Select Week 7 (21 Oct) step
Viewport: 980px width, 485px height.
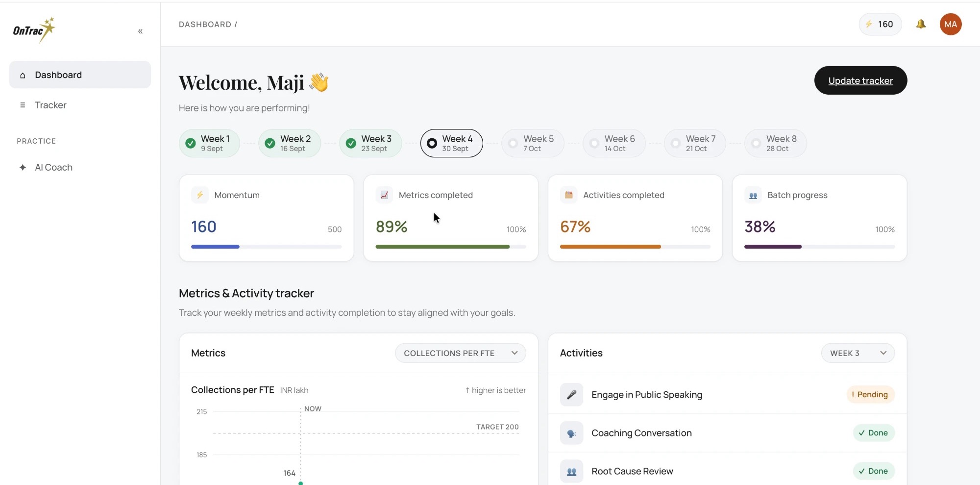(x=695, y=143)
